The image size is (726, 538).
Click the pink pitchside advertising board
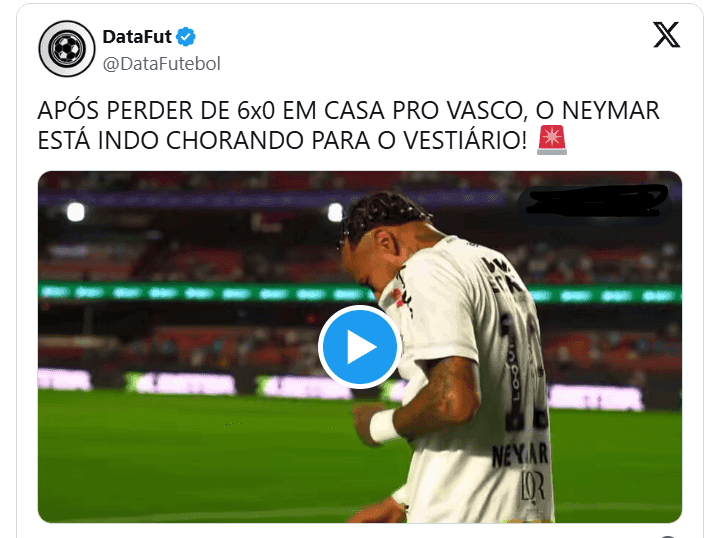(x=185, y=383)
